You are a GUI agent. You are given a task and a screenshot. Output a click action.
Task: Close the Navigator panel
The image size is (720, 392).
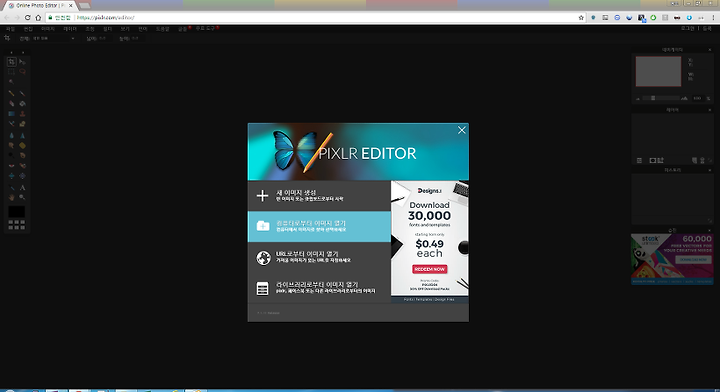[x=710, y=50]
